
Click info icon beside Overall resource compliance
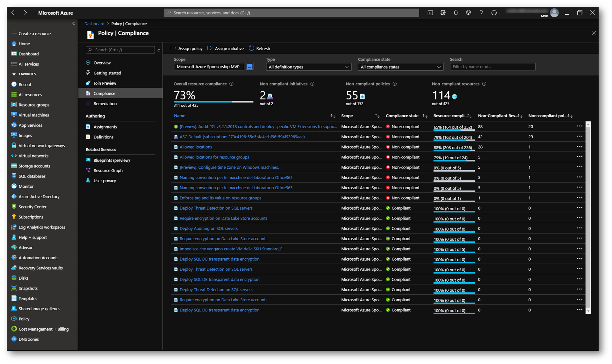point(232,84)
